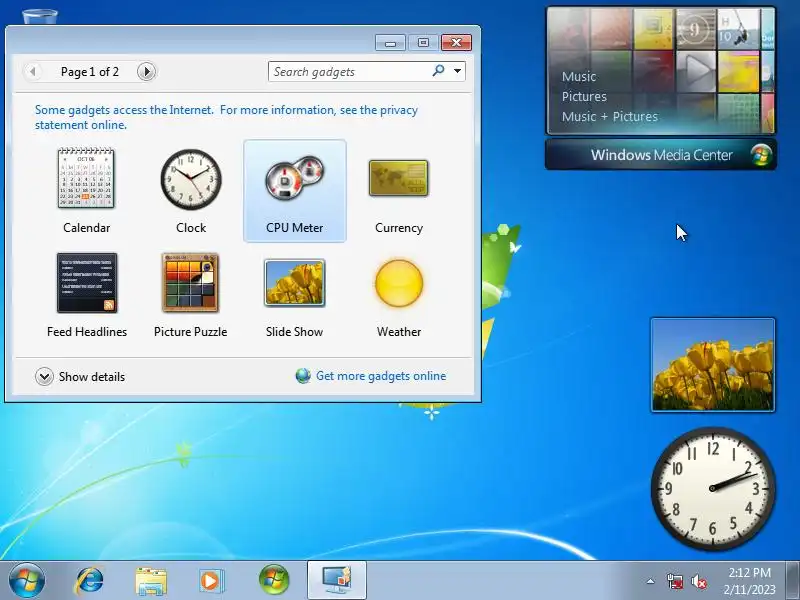Close the gadget gallery window
Screen dimensions: 800x600
click(456, 42)
